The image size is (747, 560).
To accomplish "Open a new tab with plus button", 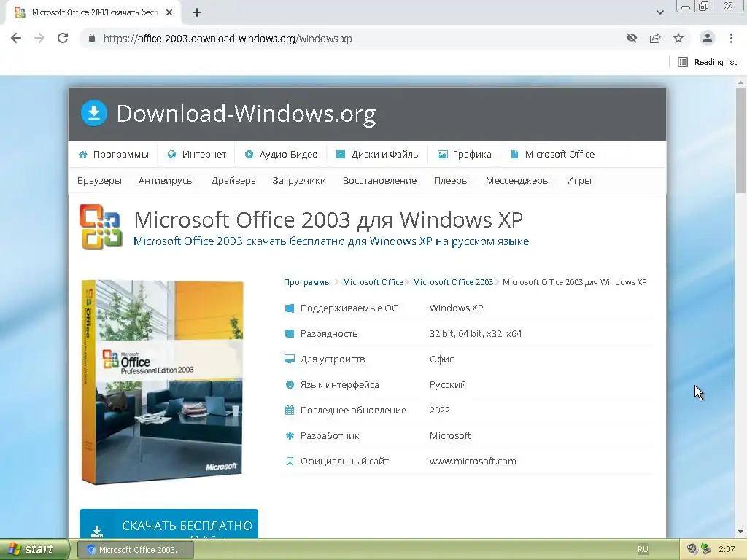I will 197,13.
